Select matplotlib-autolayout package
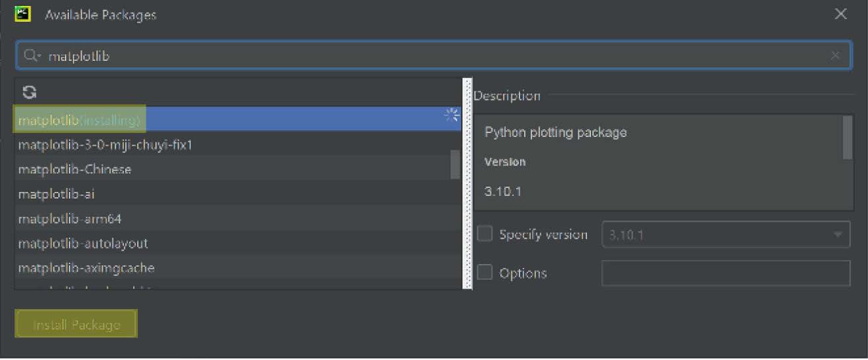 [83, 244]
